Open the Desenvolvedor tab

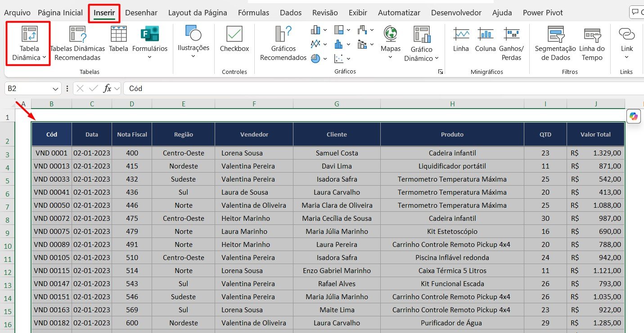click(x=456, y=13)
